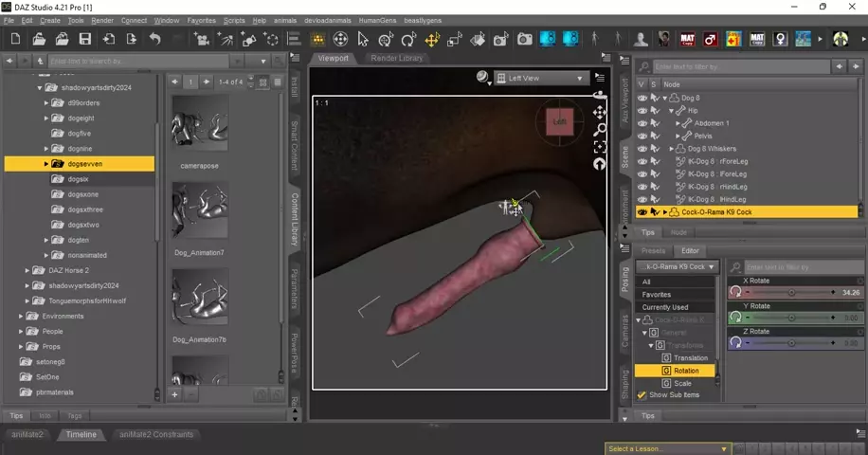
Task: Hide the Pelvis node with eye icon
Action: point(642,136)
